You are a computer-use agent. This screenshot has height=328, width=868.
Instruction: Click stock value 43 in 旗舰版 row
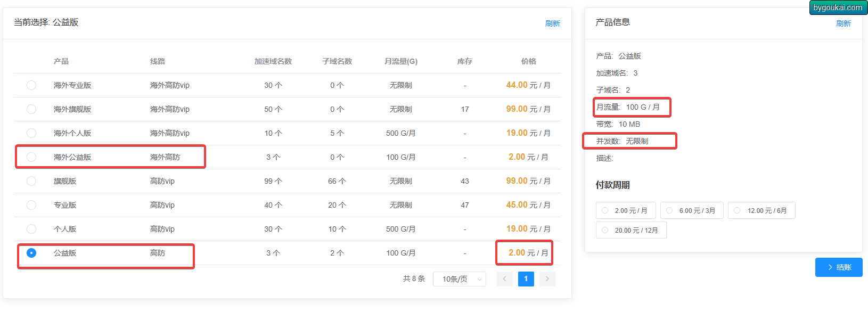point(465,181)
